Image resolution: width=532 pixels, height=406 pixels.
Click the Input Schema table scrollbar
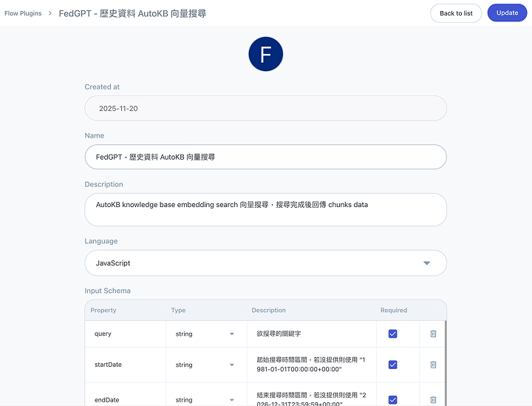pyautogui.click(x=446, y=363)
